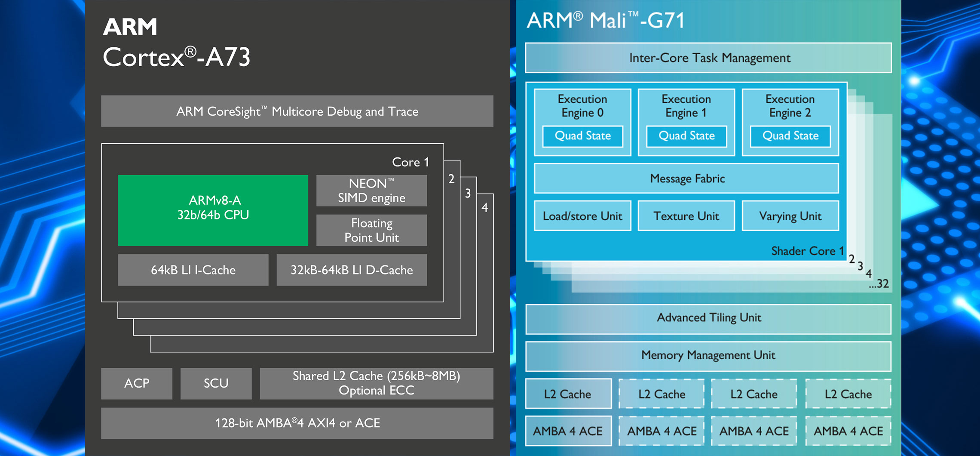Select the Shared L2 Cache Optional ECC block
Image resolution: width=980 pixels, height=456 pixels.
pyautogui.click(x=376, y=383)
